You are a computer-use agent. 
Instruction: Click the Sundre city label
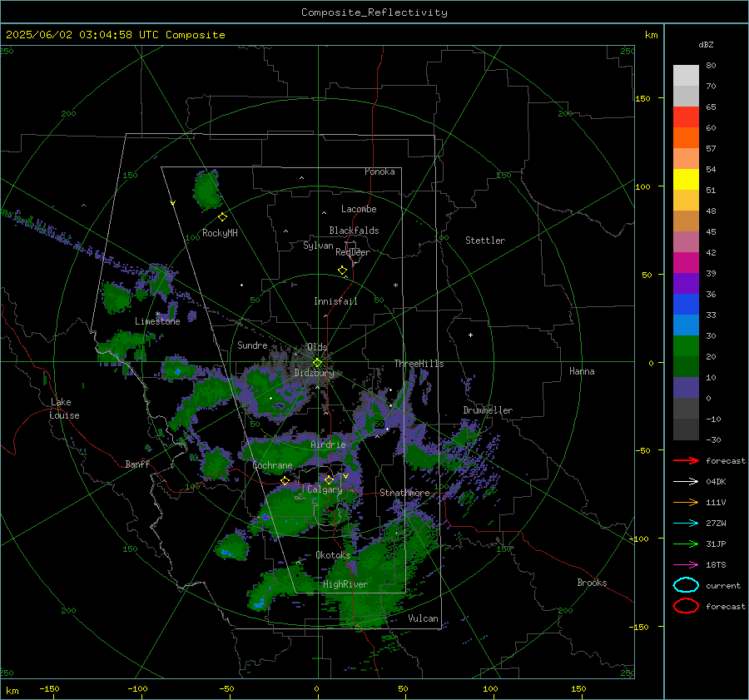tap(252, 345)
